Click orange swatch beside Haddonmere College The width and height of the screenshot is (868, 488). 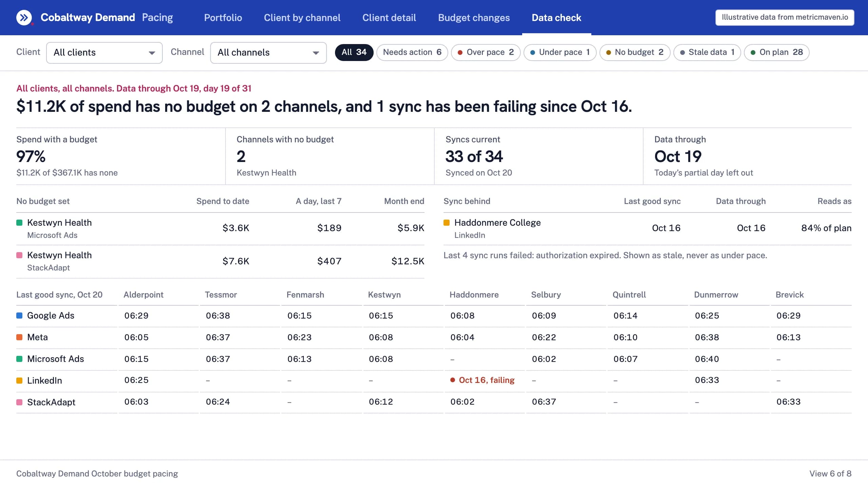[447, 223]
